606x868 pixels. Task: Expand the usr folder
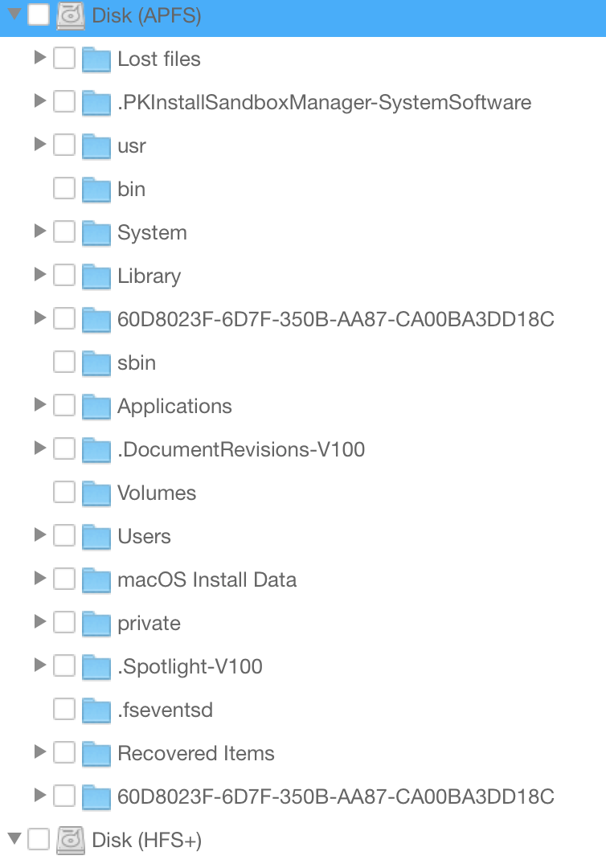click(x=39, y=145)
